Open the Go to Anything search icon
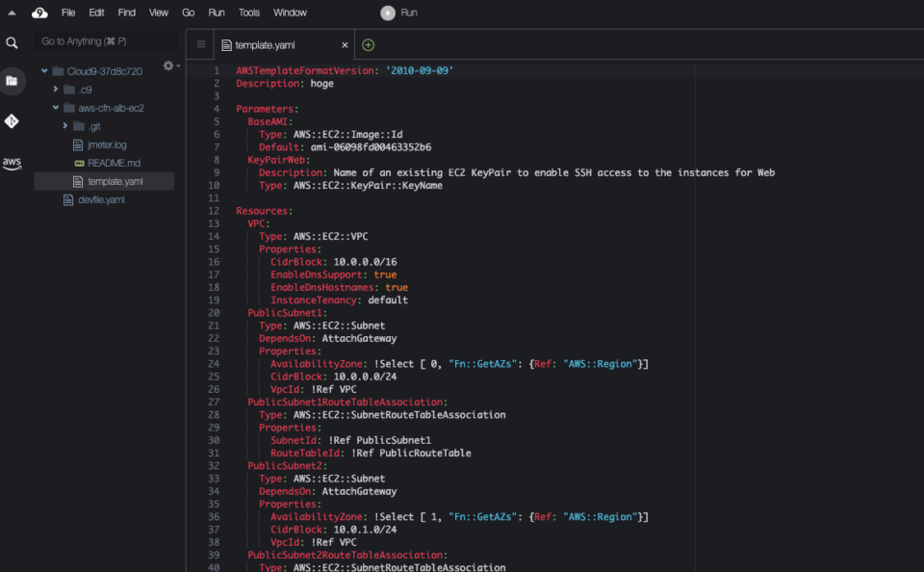 click(x=12, y=40)
